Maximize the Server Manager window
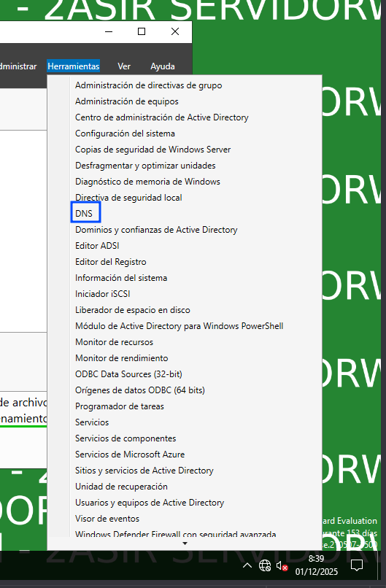This screenshot has width=386, height=588. click(x=142, y=31)
